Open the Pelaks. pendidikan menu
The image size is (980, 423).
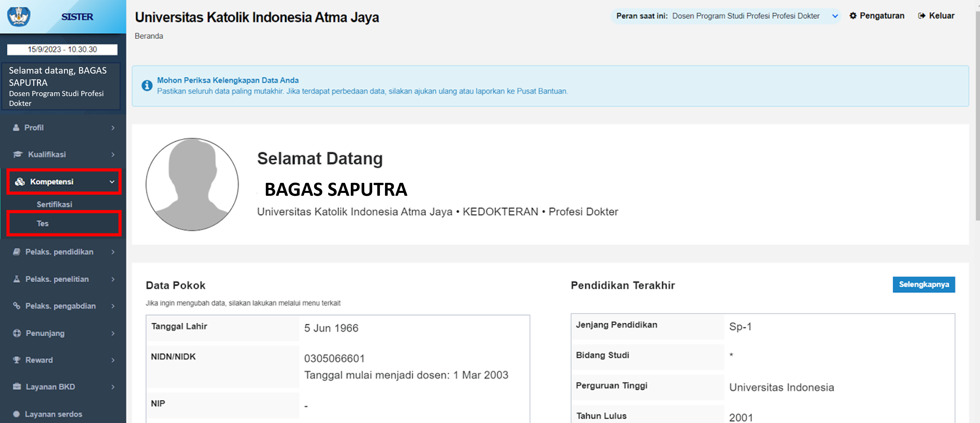63,252
